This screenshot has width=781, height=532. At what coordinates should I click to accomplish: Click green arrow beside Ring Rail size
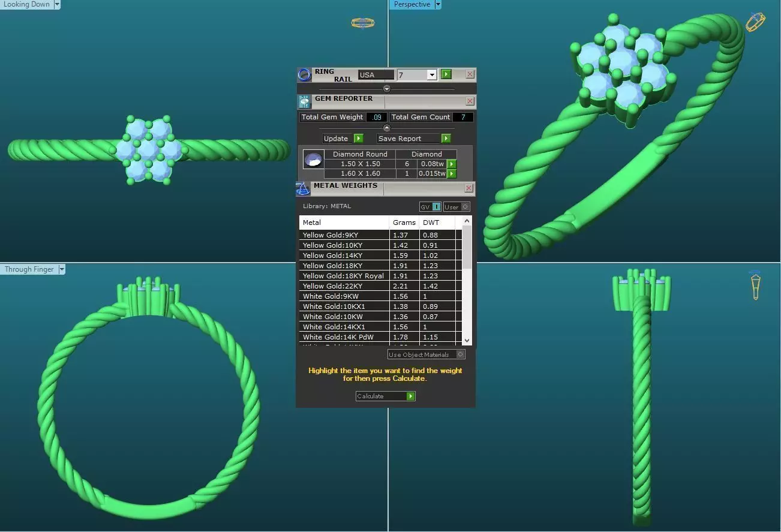click(x=446, y=74)
